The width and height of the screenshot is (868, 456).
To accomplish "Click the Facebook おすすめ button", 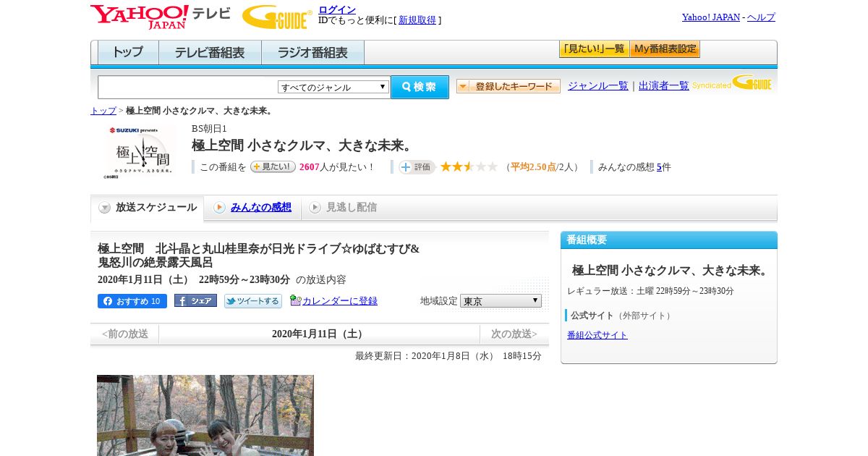I will (x=132, y=301).
